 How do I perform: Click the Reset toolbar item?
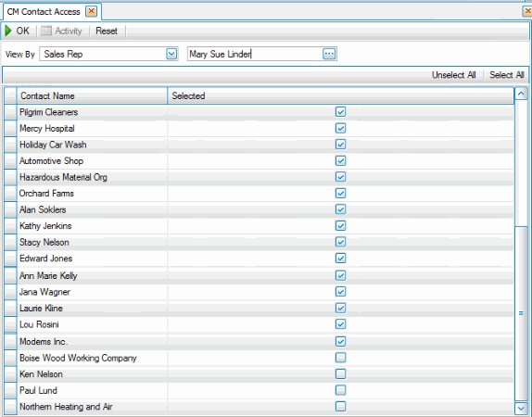(x=107, y=31)
